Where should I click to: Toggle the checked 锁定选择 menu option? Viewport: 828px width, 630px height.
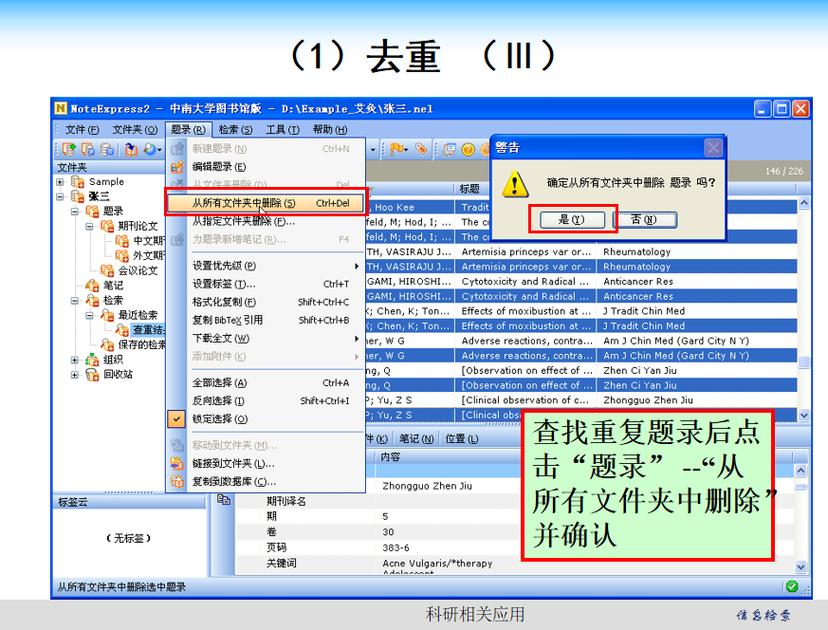(x=219, y=419)
